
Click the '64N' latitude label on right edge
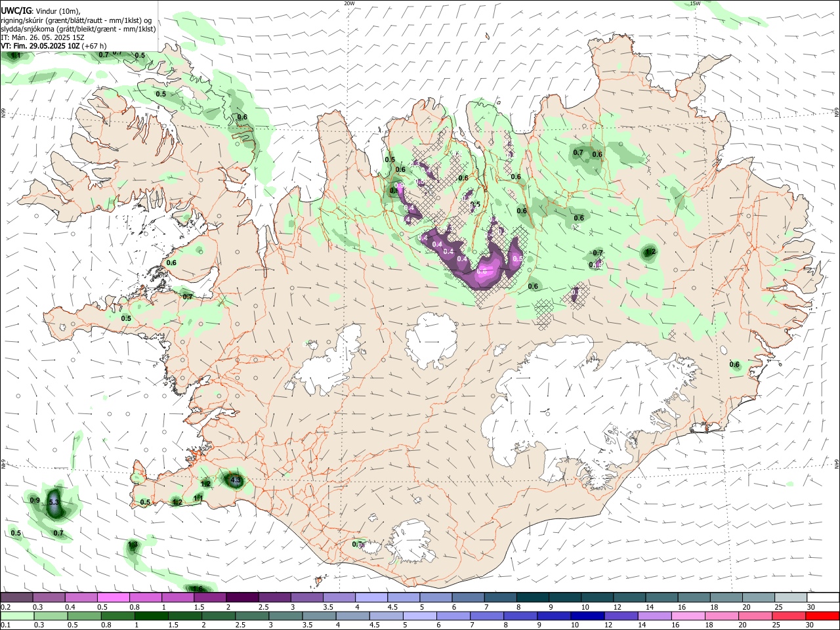click(x=837, y=463)
